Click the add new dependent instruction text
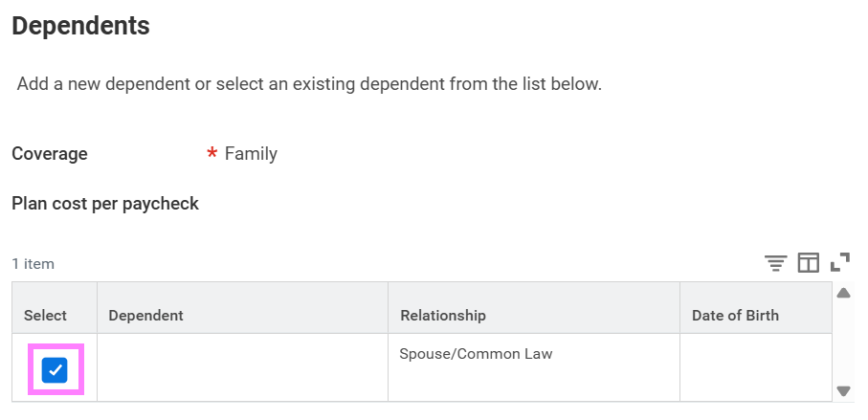Image resolution: width=868 pixels, height=420 pixels. coord(309,84)
